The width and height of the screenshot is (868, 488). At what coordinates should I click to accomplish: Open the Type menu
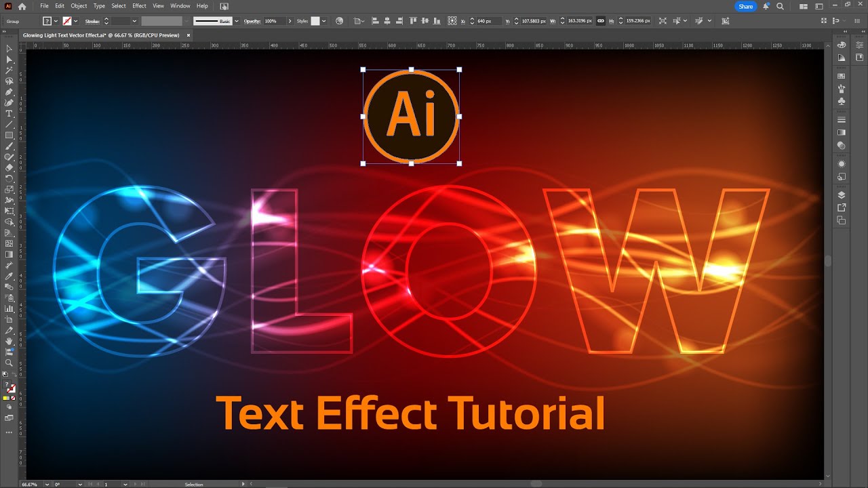tap(99, 6)
